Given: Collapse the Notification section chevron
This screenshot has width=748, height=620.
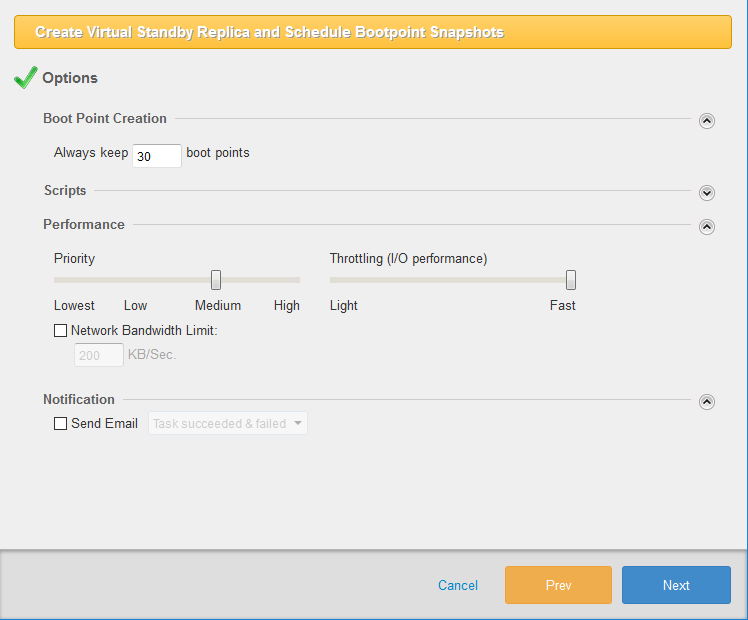Looking at the screenshot, I should [x=707, y=402].
